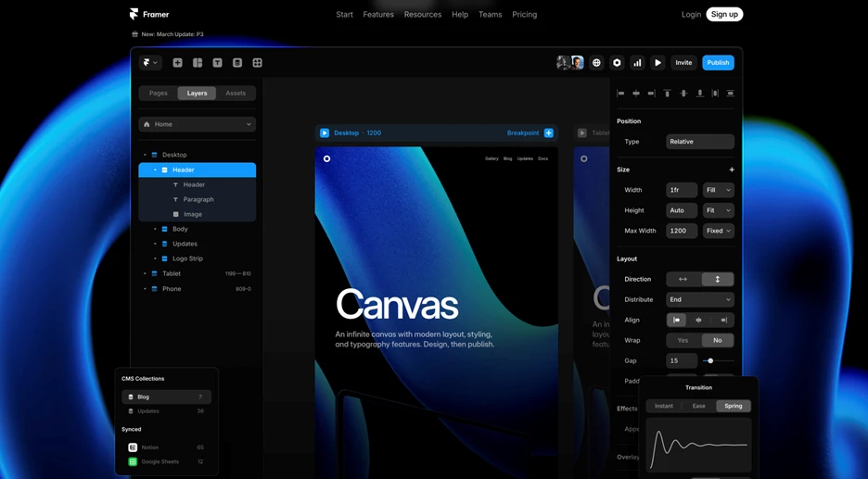Click the Invite button
This screenshot has width=868, height=479.
683,63
